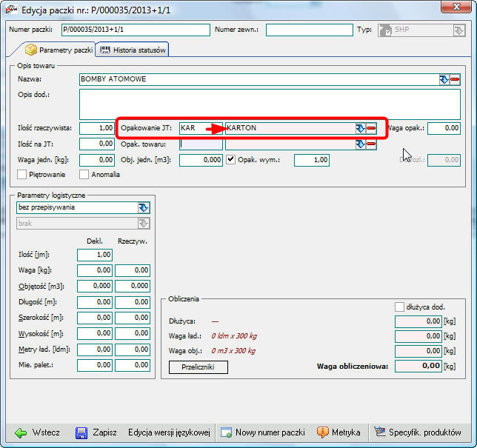Clear the Opakowanie JT with red minus
477x448 pixels.
[x=371, y=128]
